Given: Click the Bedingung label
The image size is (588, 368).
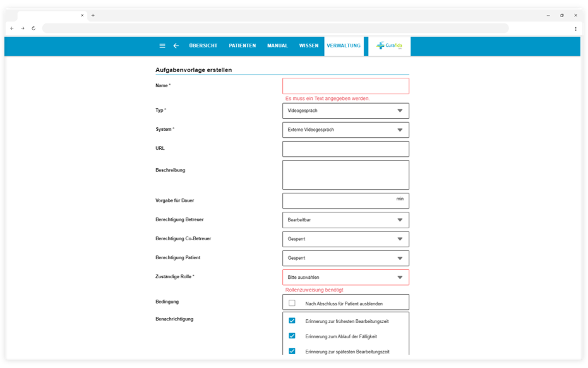Looking at the screenshot, I should 167,302.
